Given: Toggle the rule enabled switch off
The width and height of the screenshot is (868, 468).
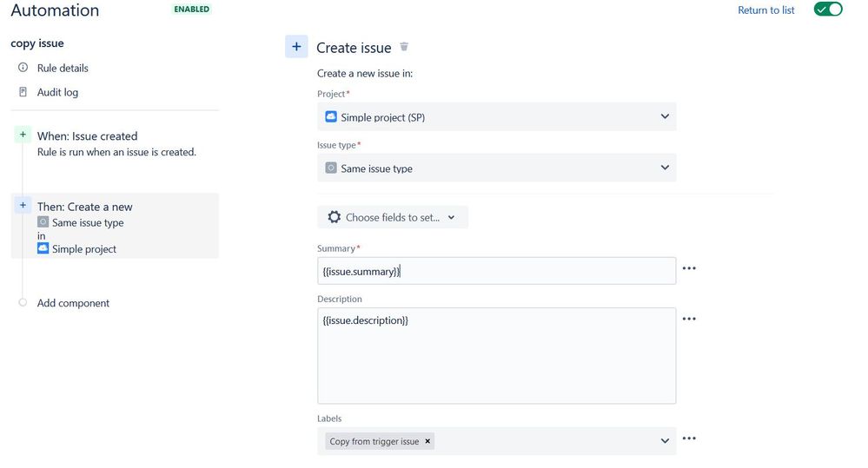Looking at the screenshot, I should (828, 10).
